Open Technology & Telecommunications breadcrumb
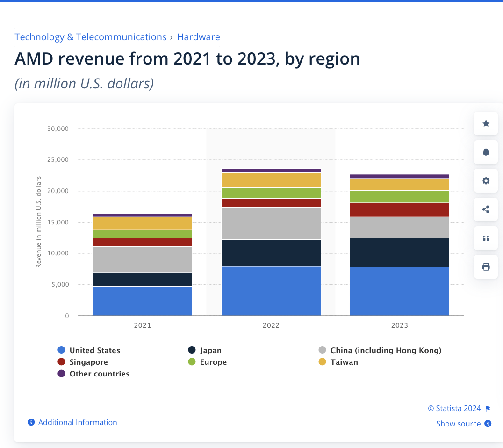 click(90, 37)
